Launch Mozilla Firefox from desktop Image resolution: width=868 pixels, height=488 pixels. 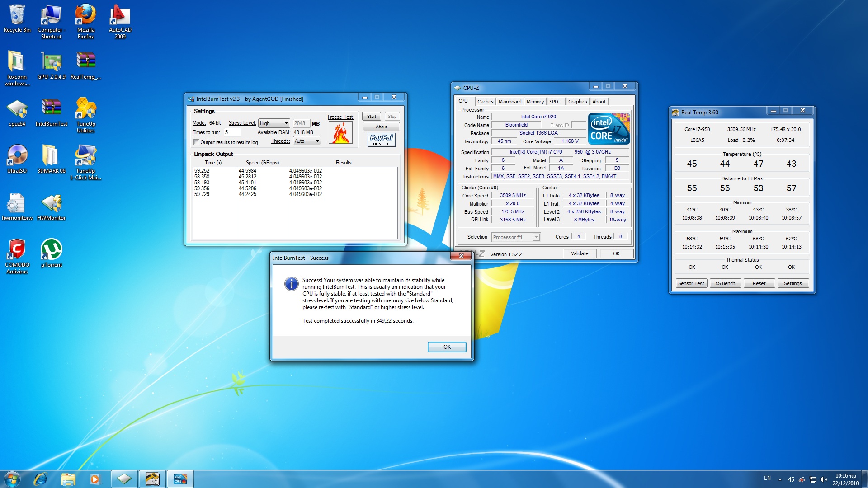coord(85,22)
